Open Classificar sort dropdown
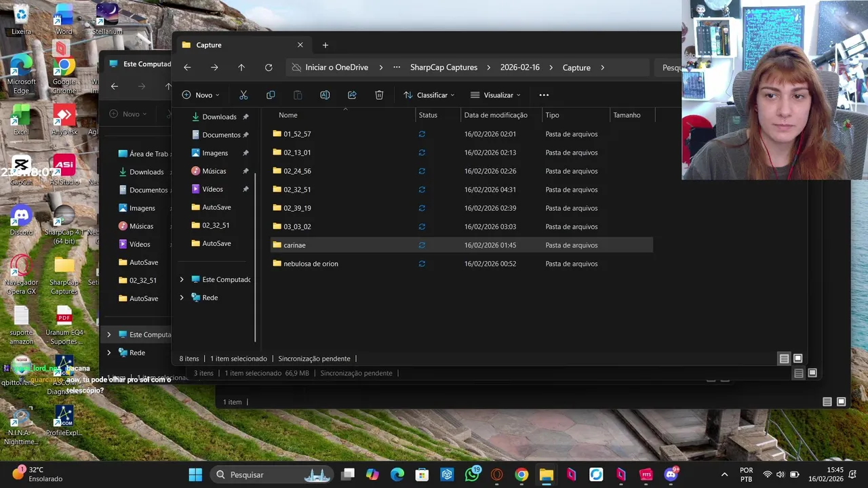This screenshot has width=868, height=488. (x=429, y=95)
